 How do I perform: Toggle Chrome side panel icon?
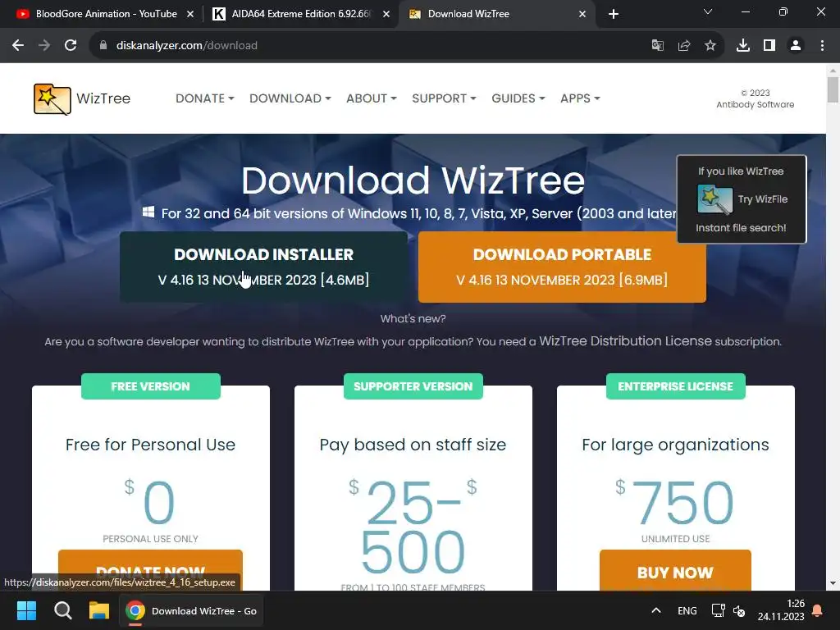pyautogui.click(x=769, y=46)
